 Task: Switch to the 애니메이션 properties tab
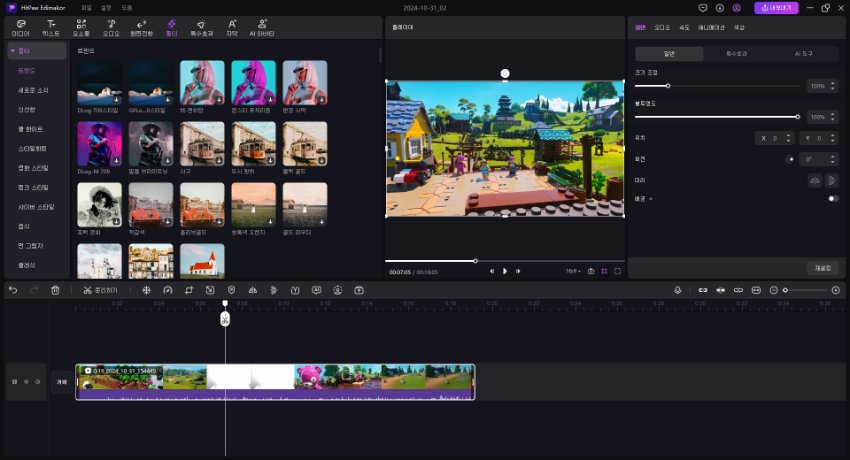pos(712,28)
